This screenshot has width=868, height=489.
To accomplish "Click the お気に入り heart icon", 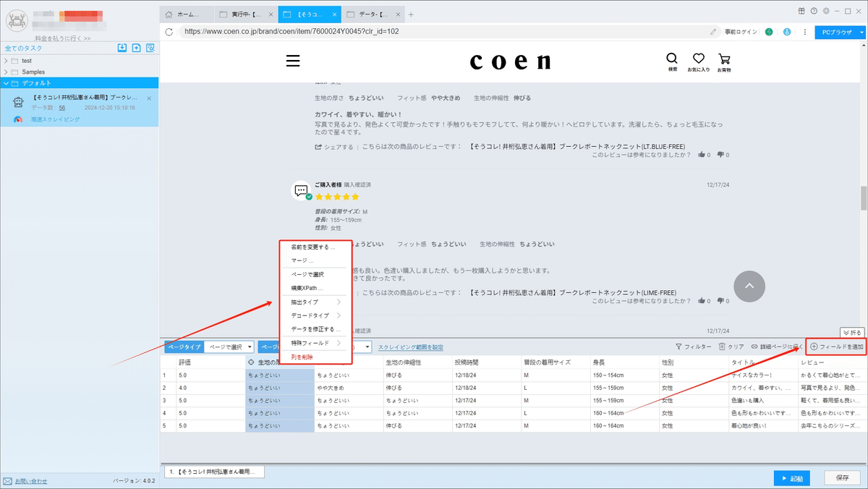I will click(699, 58).
